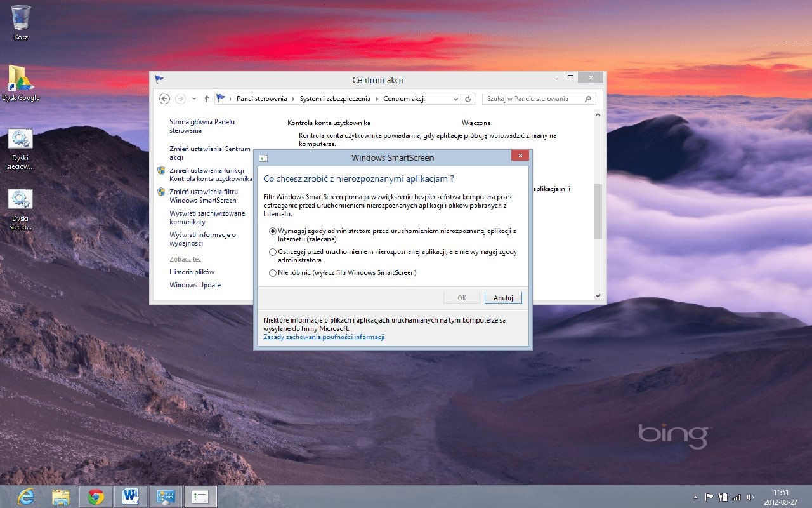Click the Action Center flag in the system tray
The image size is (812, 508).
(709, 498)
